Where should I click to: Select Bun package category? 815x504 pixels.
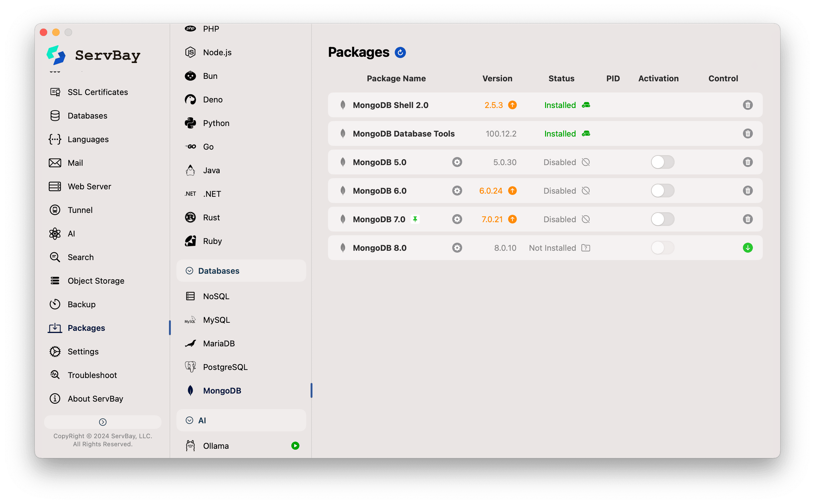tap(201, 76)
